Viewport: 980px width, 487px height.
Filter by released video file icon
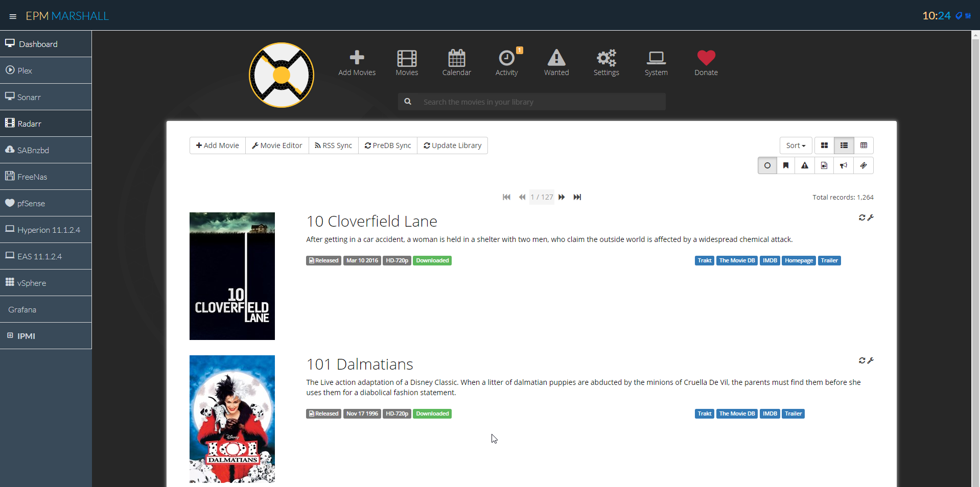coord(824,165)
